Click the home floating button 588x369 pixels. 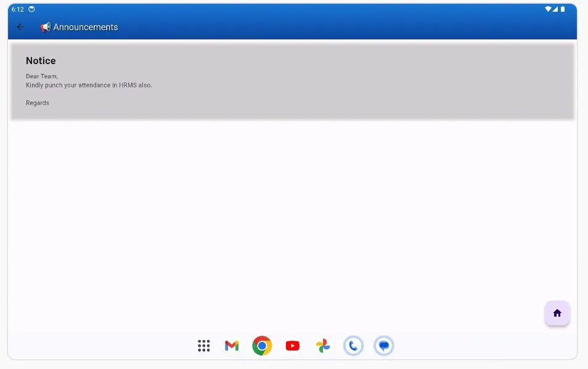point(557,313)
